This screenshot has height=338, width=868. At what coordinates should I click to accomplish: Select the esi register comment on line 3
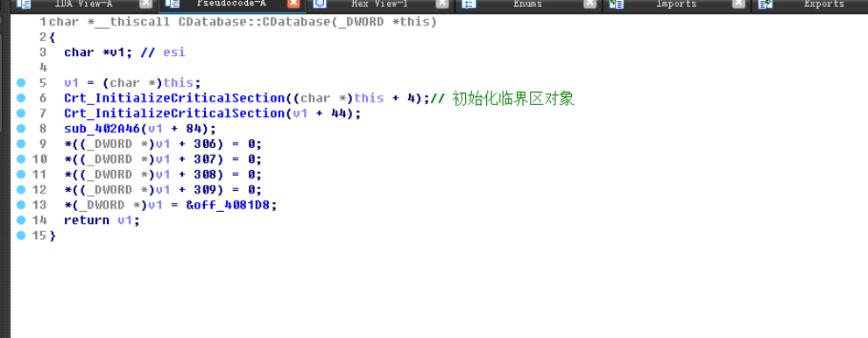point(173,53)
